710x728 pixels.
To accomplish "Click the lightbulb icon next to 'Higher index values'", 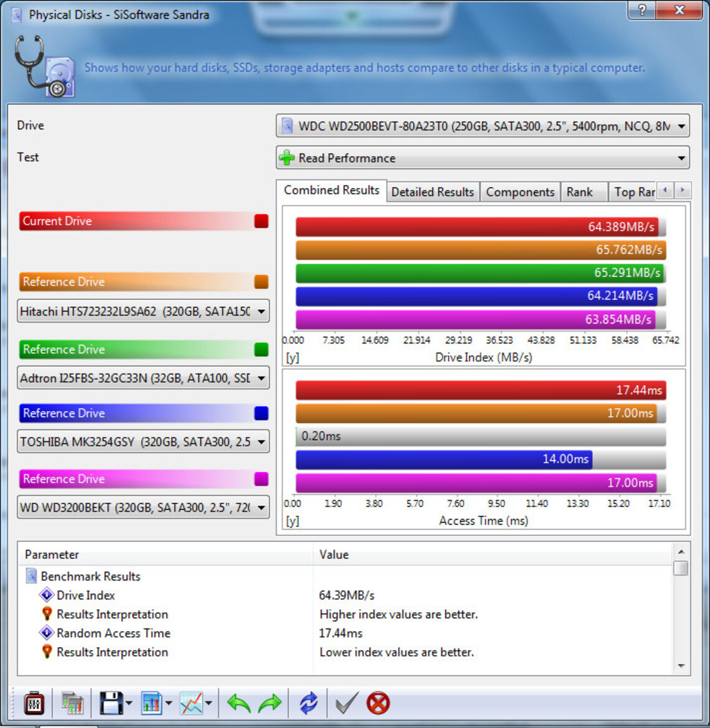I will pyautogui.click(x=47, y=614).
